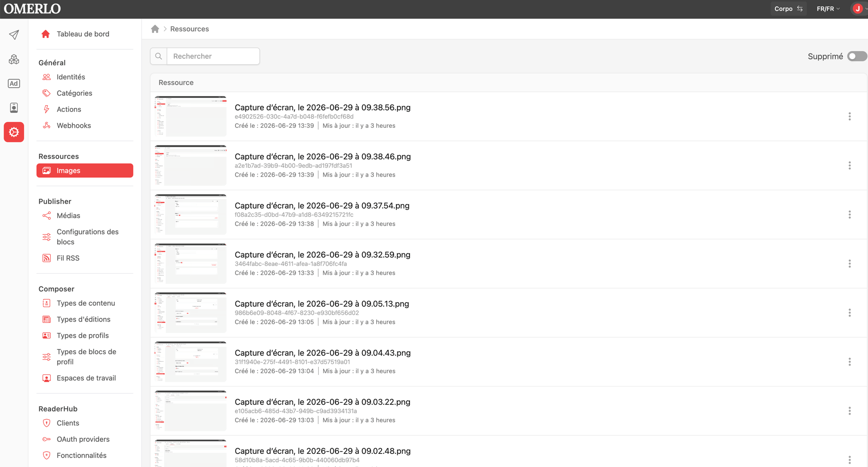Click the Catégories tag icon
The height and width of the screenshot is (467, 868).
[47, 93]
